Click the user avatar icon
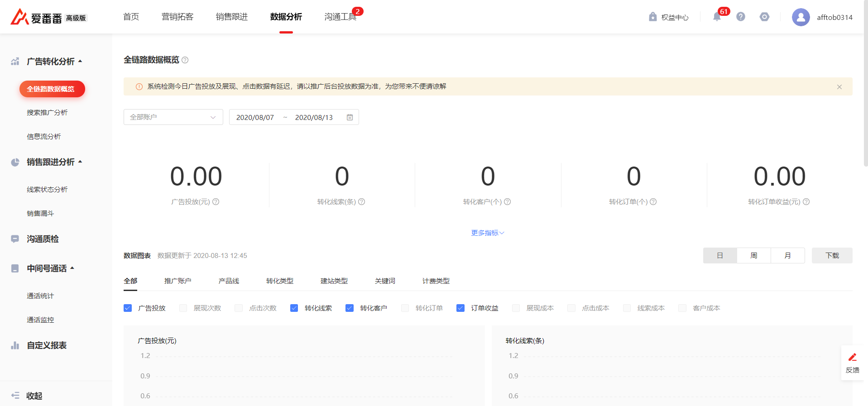 click(801, 17)
